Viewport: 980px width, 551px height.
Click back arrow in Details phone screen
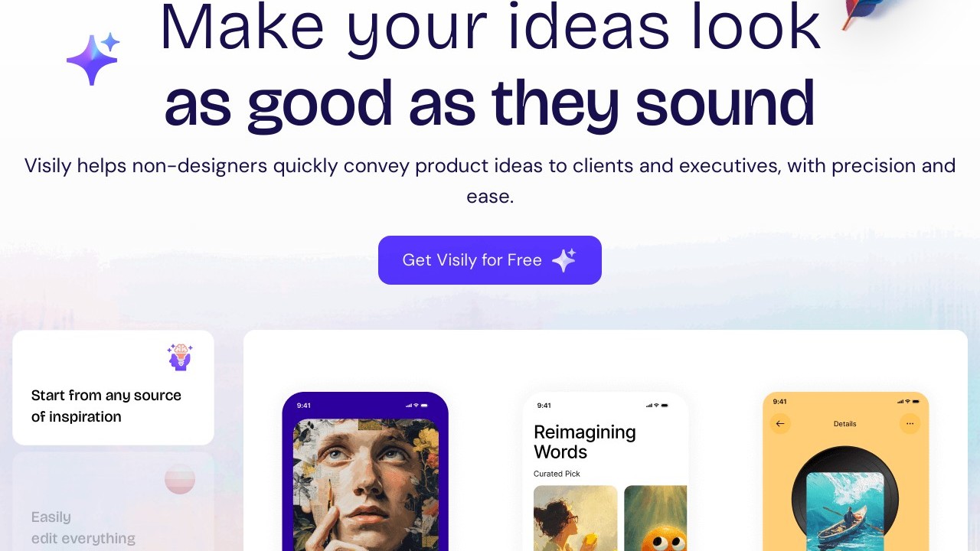tap(780, 423)
